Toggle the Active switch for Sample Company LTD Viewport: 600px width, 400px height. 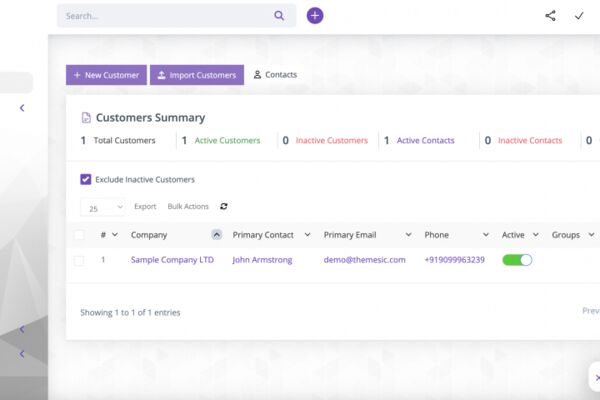coord(517,260)
